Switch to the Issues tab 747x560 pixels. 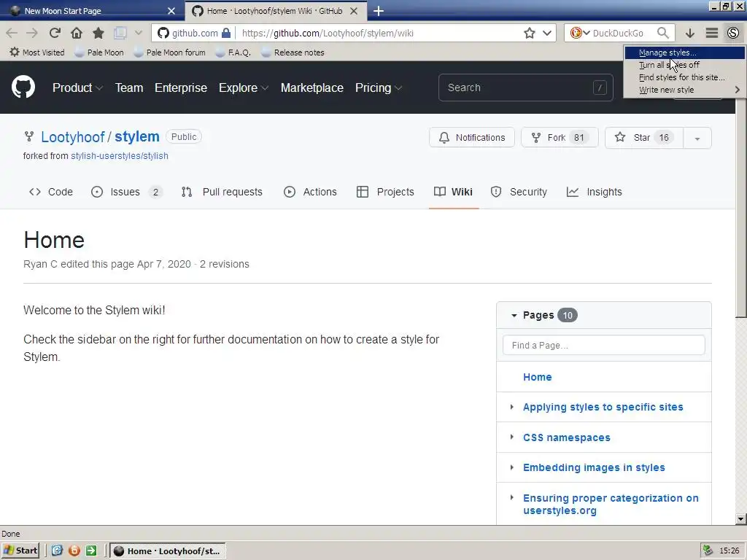[126, 192]
